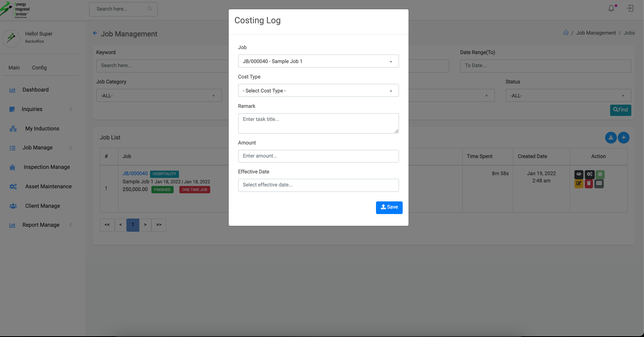Image resolution: width=644 pixels, height=337 pixels.
Task: Click the red trash delete icon
Action: (x=589, y=184)
